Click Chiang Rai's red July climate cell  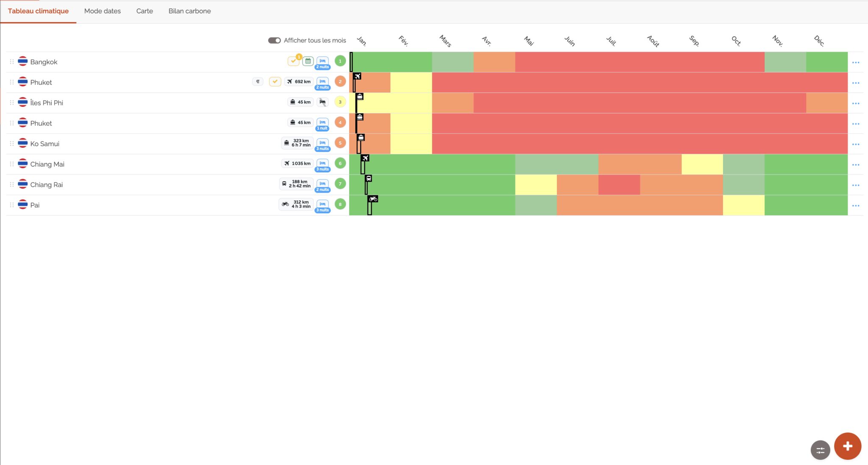click(x=619, y=185)
